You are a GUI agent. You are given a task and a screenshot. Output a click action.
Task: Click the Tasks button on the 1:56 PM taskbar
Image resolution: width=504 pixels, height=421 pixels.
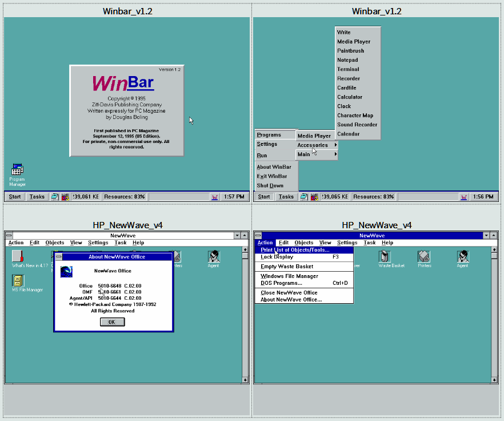point(286,197)
